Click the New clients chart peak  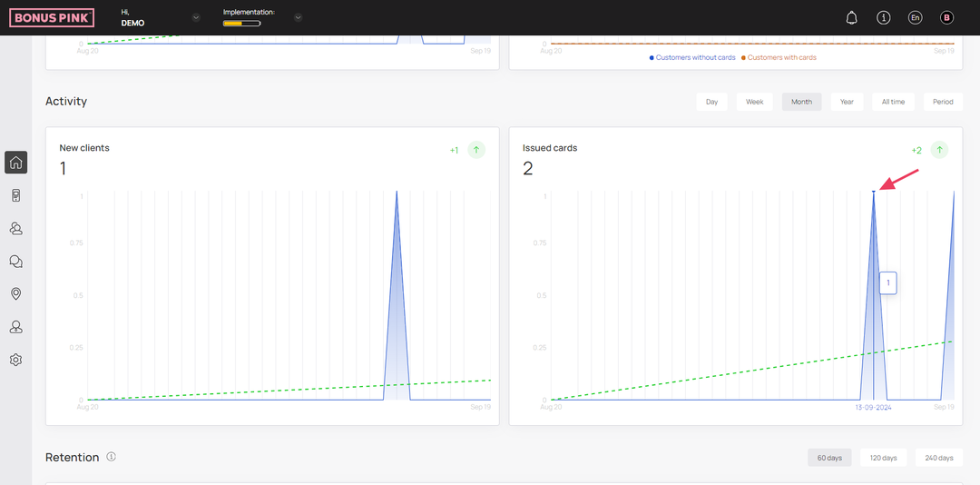point(397,192)
